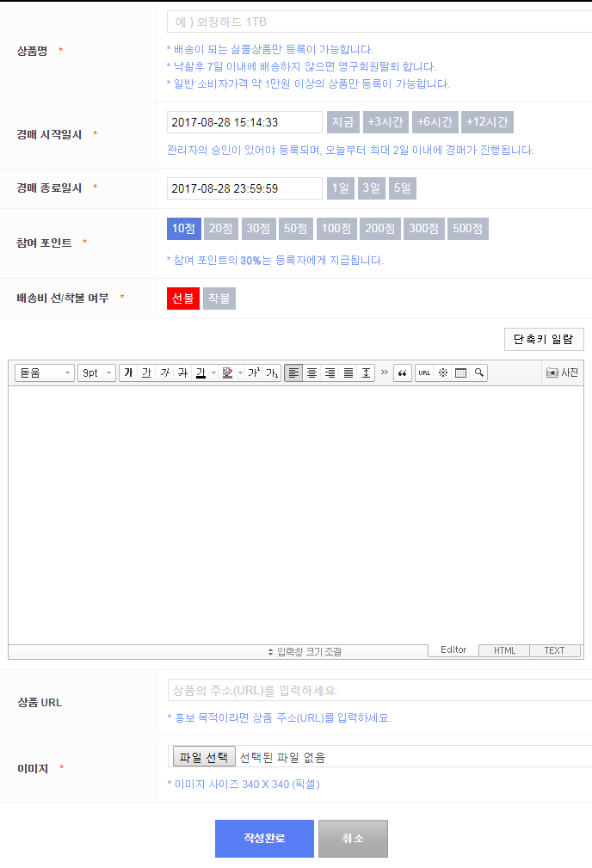
Task: Open font color palette dropdown arrow
Action: [x=213, y=373]
